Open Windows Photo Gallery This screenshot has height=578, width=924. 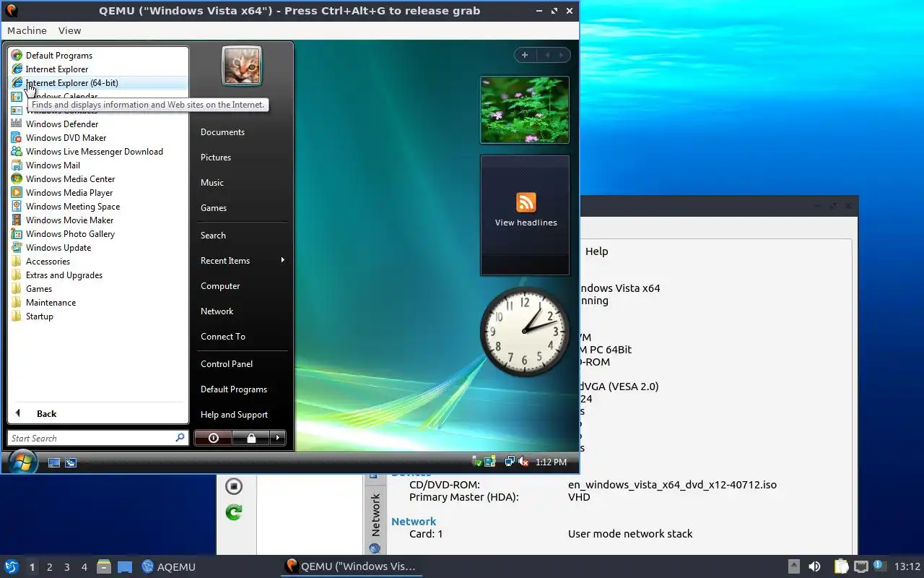click(x=70, y=234)
